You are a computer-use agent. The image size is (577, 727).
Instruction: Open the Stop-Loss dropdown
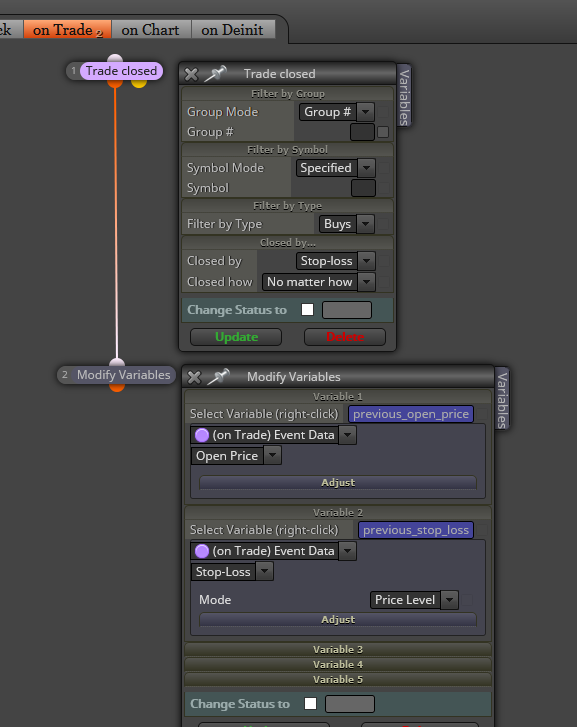coord(232,572)
